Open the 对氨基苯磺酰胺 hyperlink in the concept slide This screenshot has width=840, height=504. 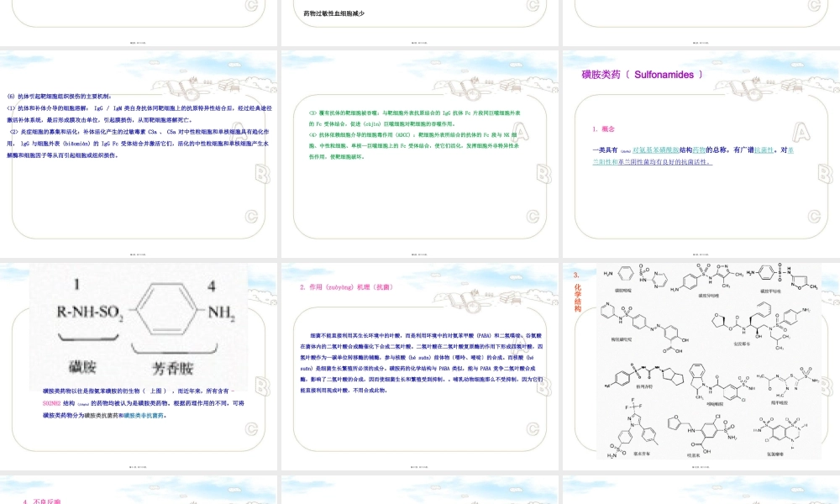655,148
